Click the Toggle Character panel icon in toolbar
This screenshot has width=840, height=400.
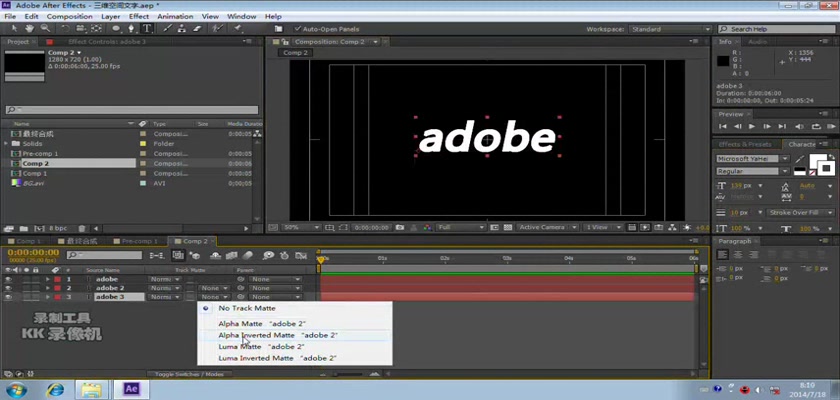[x=278, y=29]
